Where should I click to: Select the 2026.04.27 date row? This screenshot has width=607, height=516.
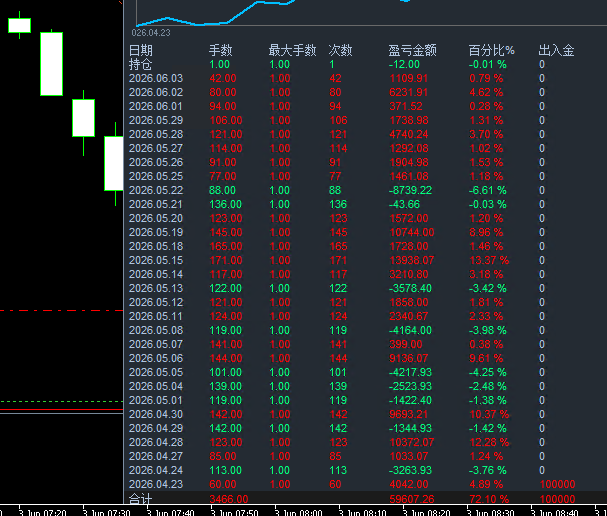pos(156,456)
